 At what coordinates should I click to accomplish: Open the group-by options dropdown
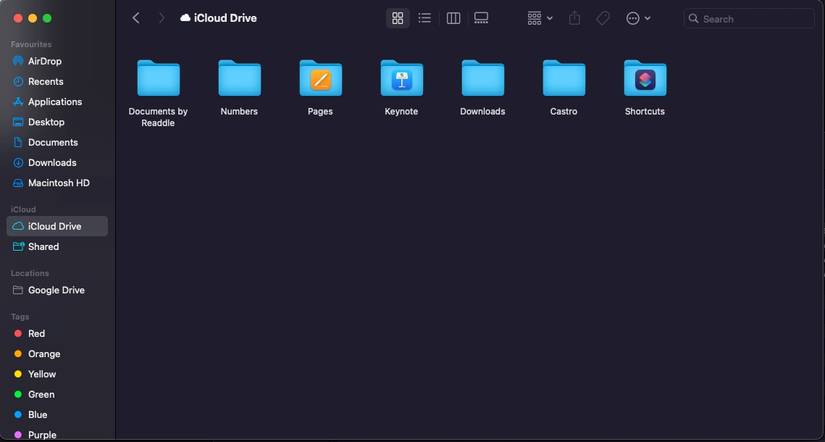tap(540, 18)
